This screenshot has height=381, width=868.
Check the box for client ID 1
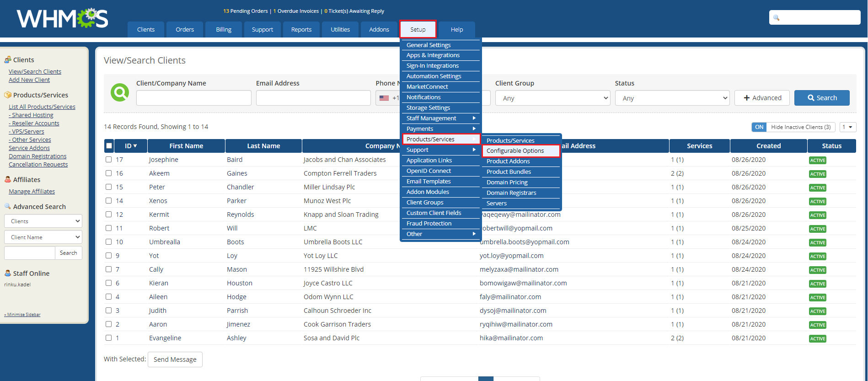click(x=109, y=338)
